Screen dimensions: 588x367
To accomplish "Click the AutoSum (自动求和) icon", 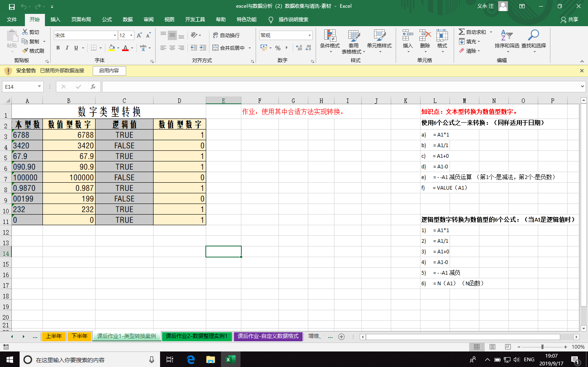I will point(462,32).
